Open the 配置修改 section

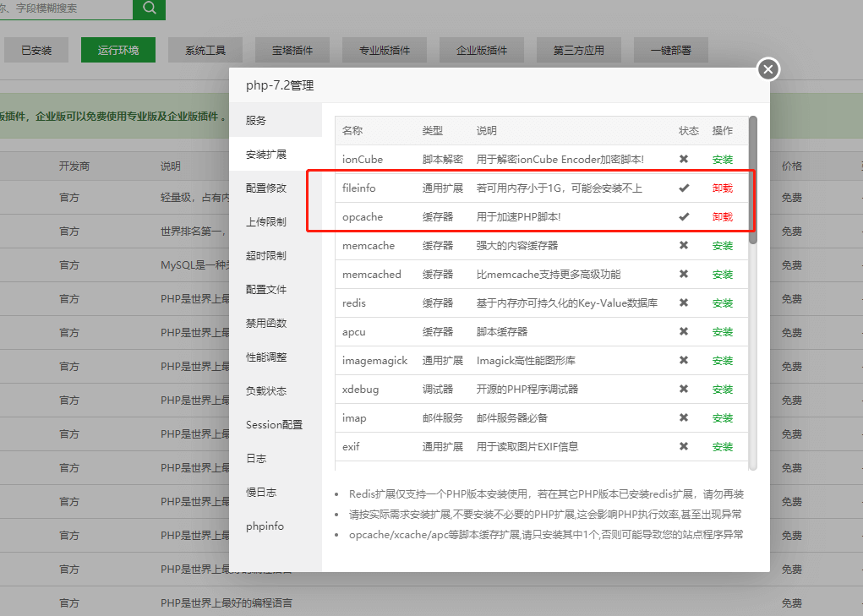[x=266, y=188]
